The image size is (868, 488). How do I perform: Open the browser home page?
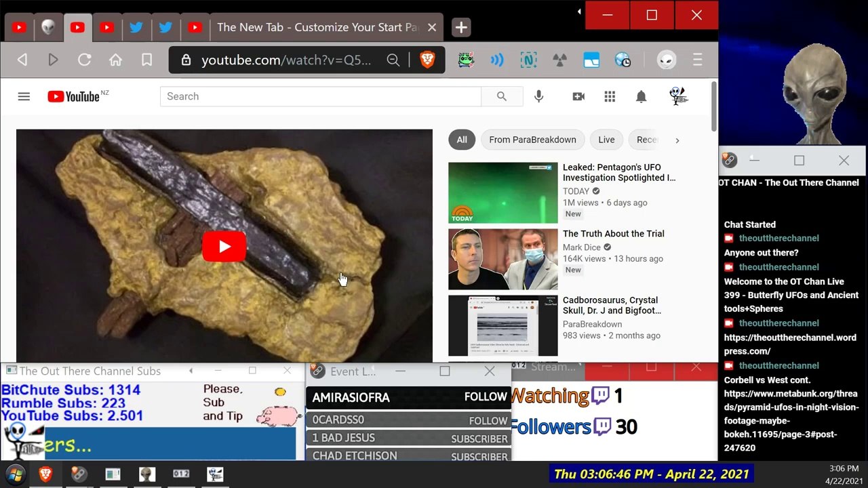pyautogui.click(x=115, y=60)
